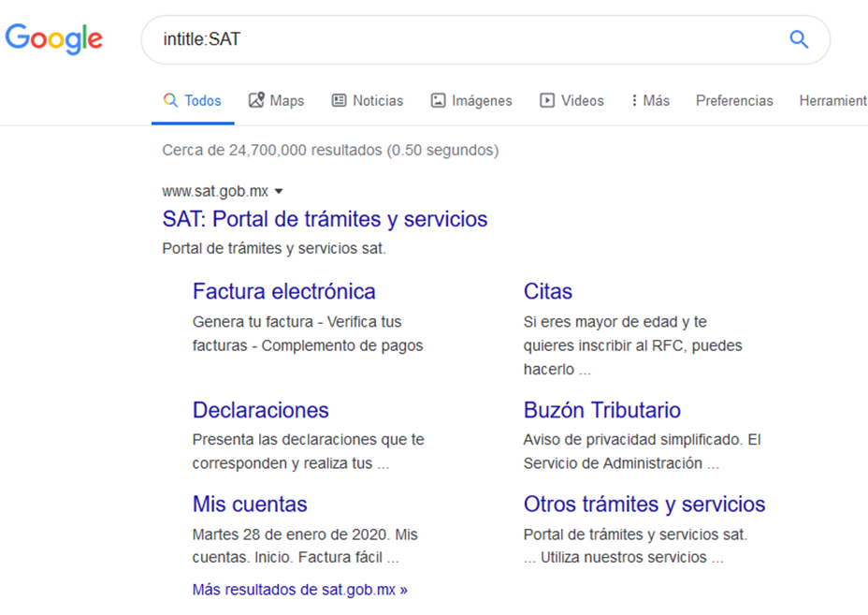Click the blue magnifying glass search icon

click(x=798, y=39)
